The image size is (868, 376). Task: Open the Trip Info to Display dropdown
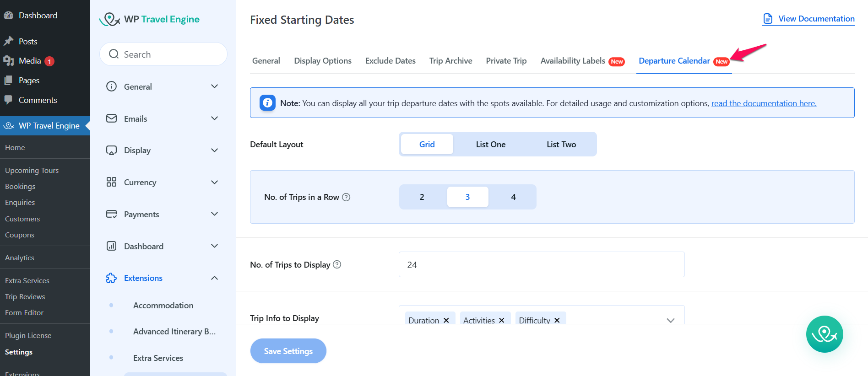670,320
